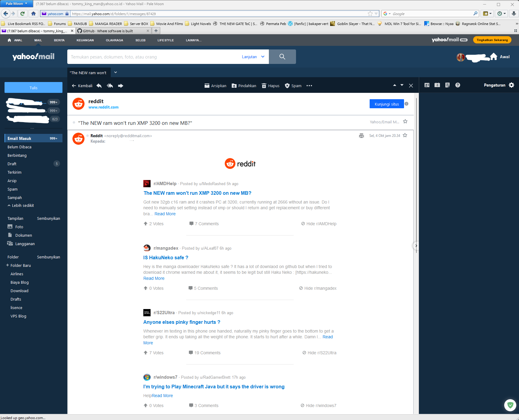
Task: Read more of the XMP 3200 post
Action: [165, 214]
